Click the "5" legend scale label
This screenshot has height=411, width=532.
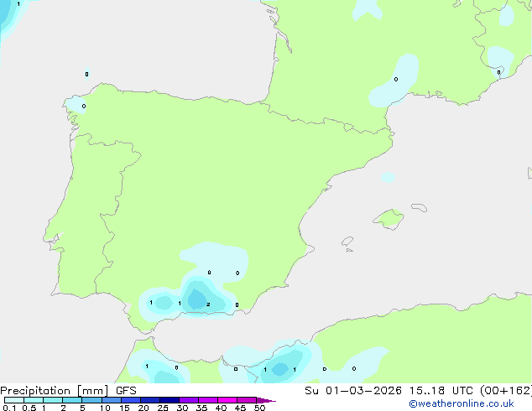coord(82,408)
